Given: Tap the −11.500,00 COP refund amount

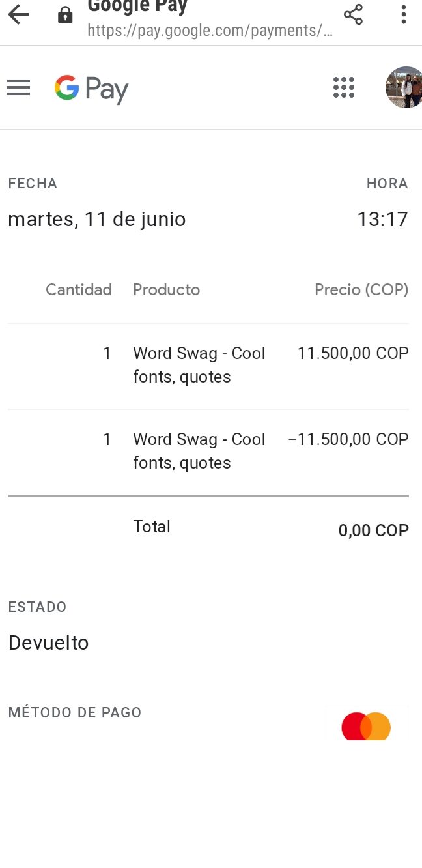Looking at the screenshot, I should [348, 439].
